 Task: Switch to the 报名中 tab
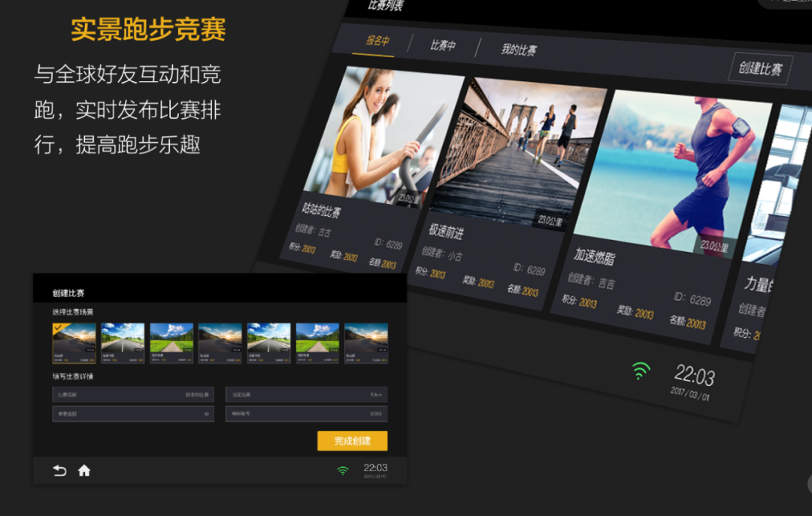click(x=377, y=41)
